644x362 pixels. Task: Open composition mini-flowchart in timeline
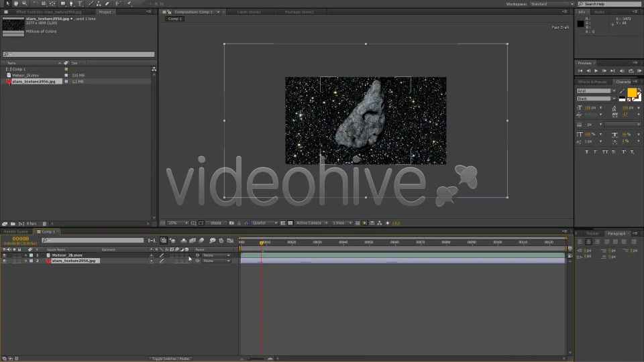coord(152,241)
